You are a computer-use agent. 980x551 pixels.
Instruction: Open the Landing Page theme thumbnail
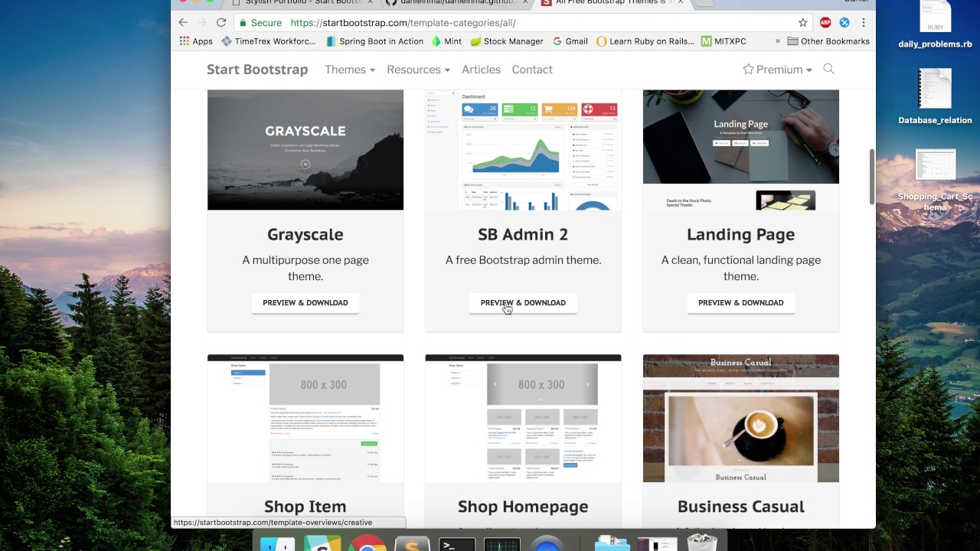click(741, 150)
